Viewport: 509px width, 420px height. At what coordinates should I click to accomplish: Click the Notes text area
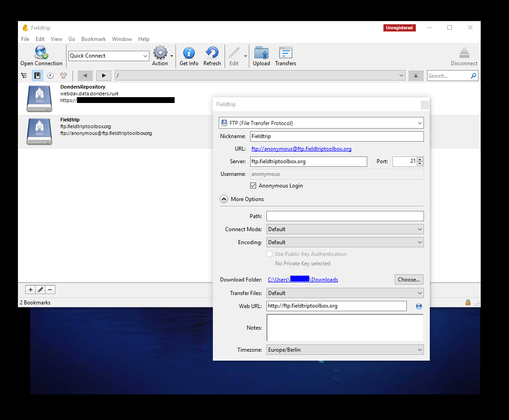[x=345, y=327]
